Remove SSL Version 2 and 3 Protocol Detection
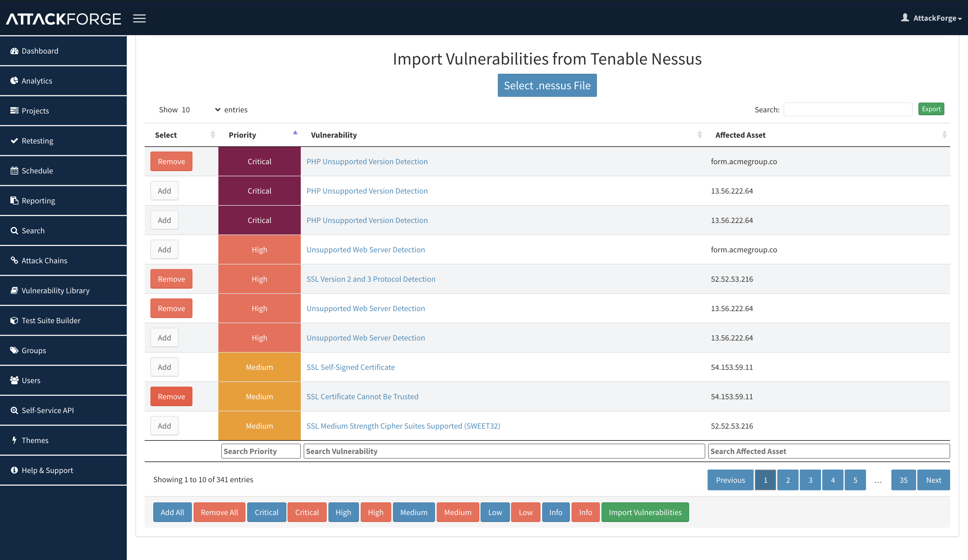 [171, 279]
